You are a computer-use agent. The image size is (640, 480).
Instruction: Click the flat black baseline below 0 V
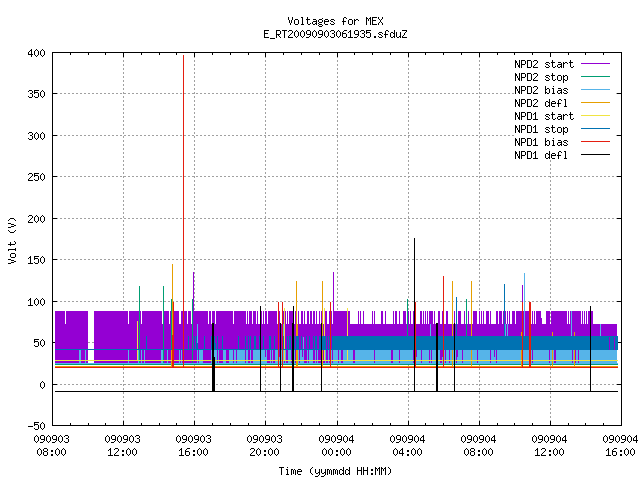[336, 391]
